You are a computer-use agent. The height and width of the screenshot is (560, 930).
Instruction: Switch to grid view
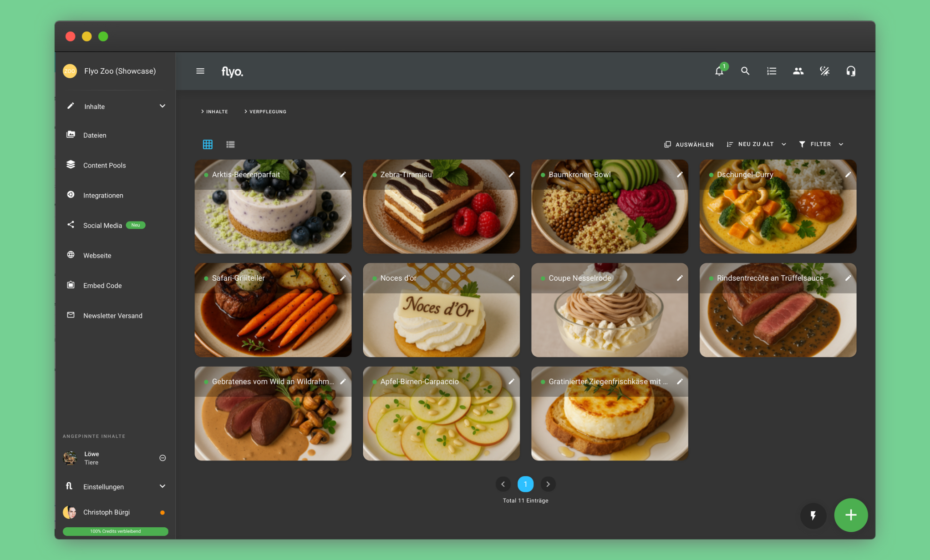208,144
